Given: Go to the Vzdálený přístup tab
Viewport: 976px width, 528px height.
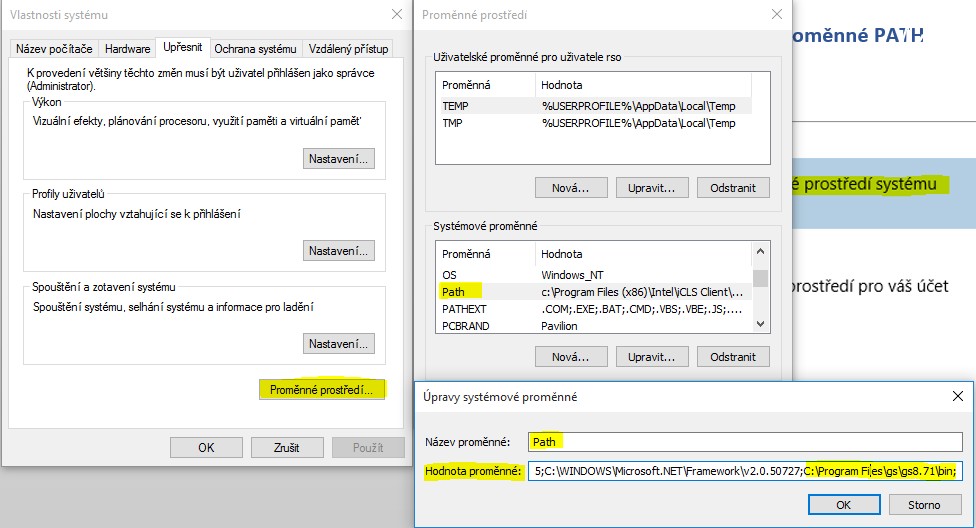Looking at the screenshot, I should coord(348,49).
